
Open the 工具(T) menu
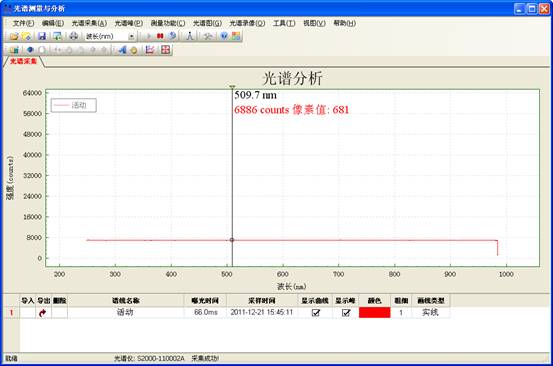coord(284,23)
